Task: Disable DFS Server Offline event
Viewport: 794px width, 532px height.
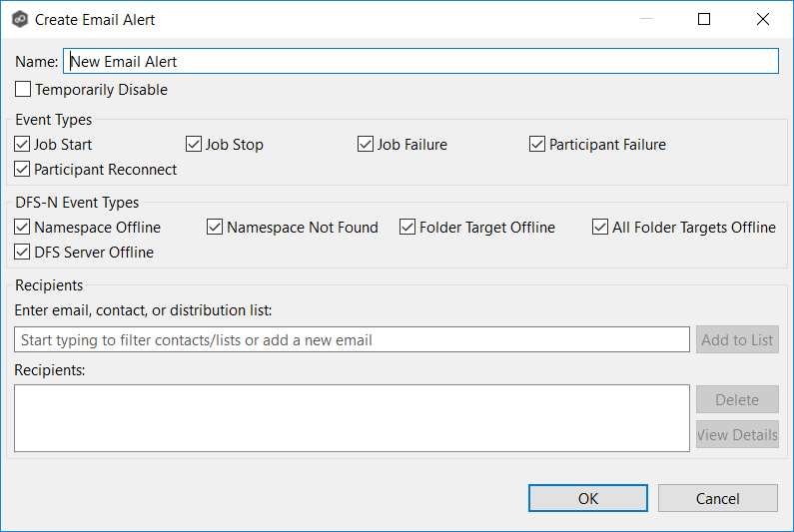Action: 23,253
